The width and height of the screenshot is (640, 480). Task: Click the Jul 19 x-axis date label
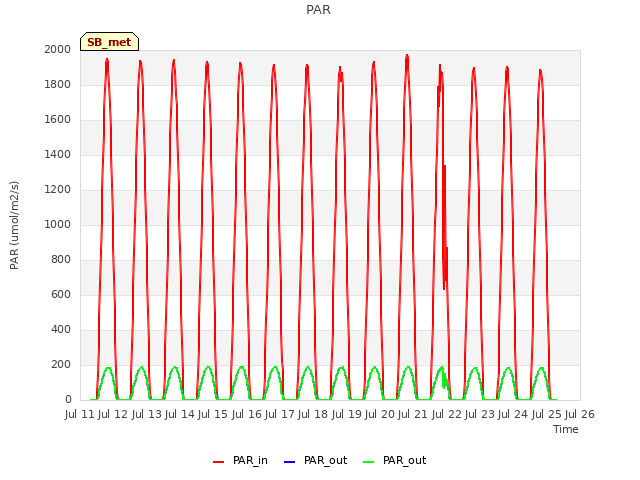click(347, 414)
